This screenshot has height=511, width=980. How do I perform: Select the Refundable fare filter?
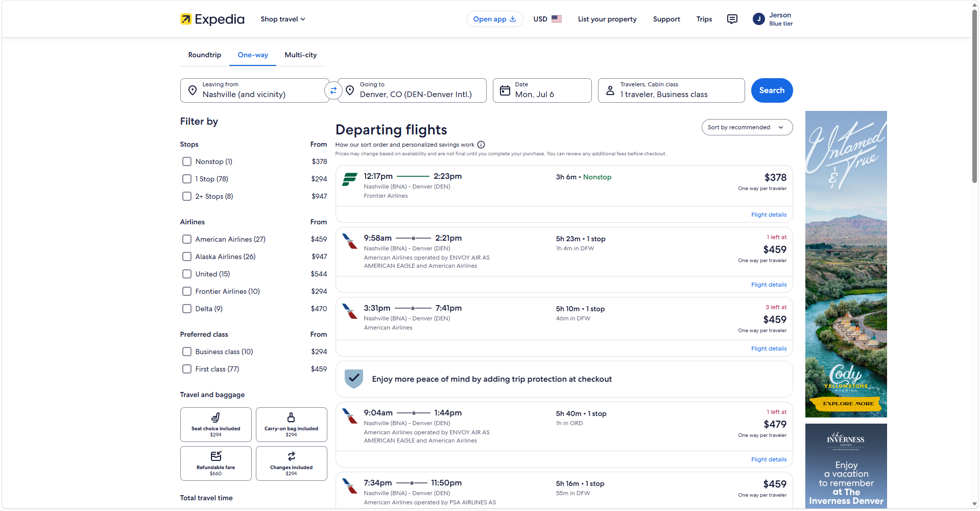pyautogui.click(x=216, y=463)
